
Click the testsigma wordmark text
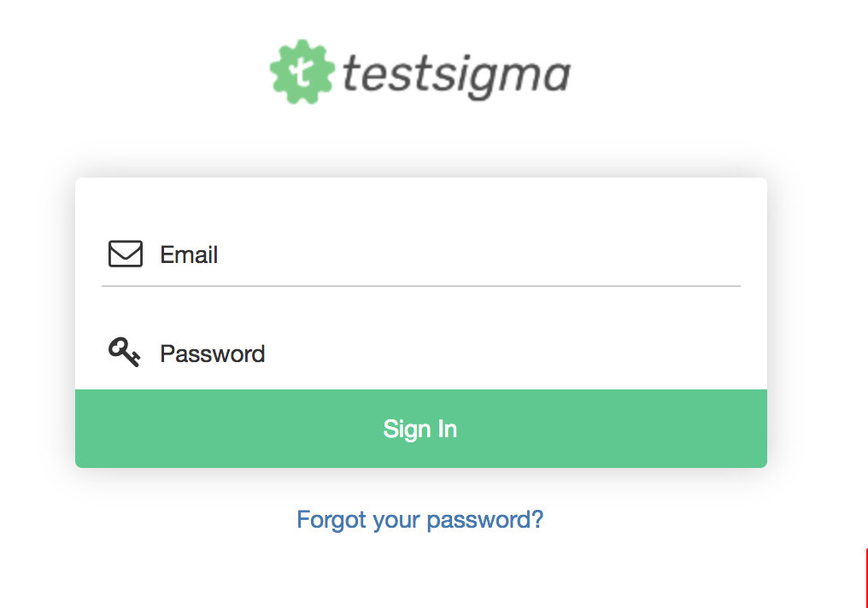456,75
